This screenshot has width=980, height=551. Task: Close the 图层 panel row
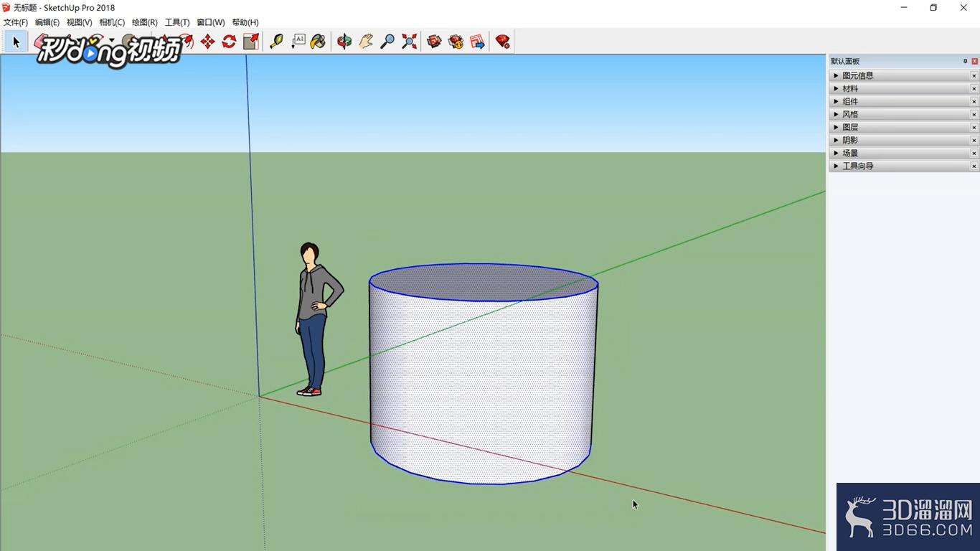974,127
